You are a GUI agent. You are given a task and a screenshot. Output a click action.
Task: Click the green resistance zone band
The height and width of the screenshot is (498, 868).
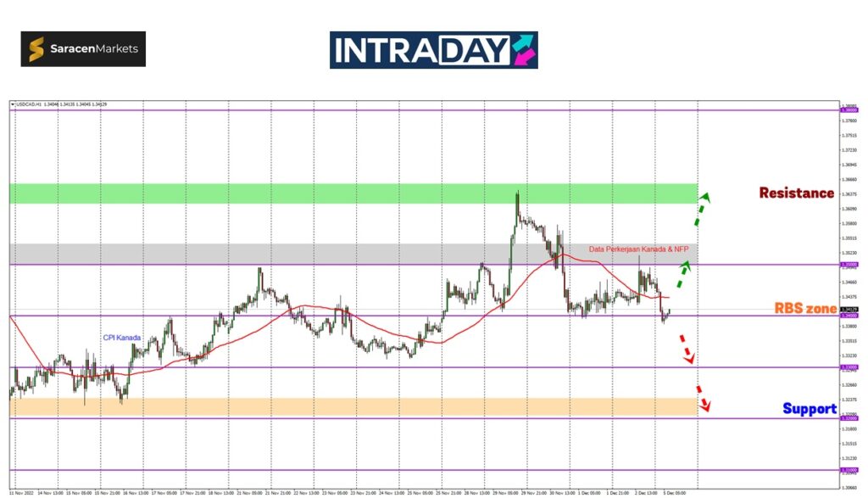pos(339,193)
